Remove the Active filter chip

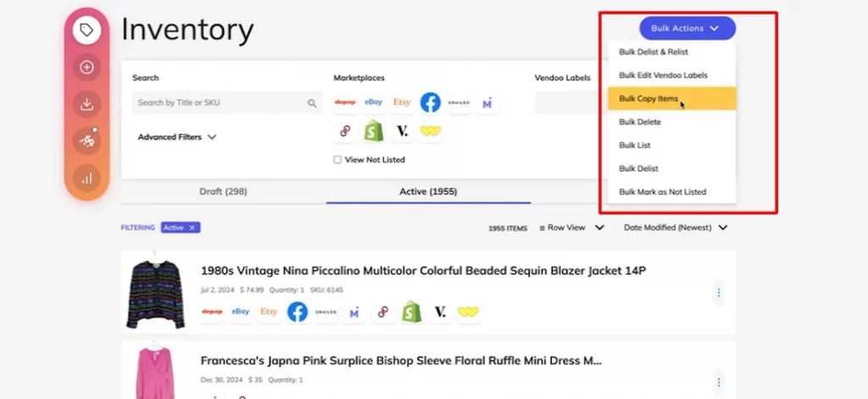point(192,227)
